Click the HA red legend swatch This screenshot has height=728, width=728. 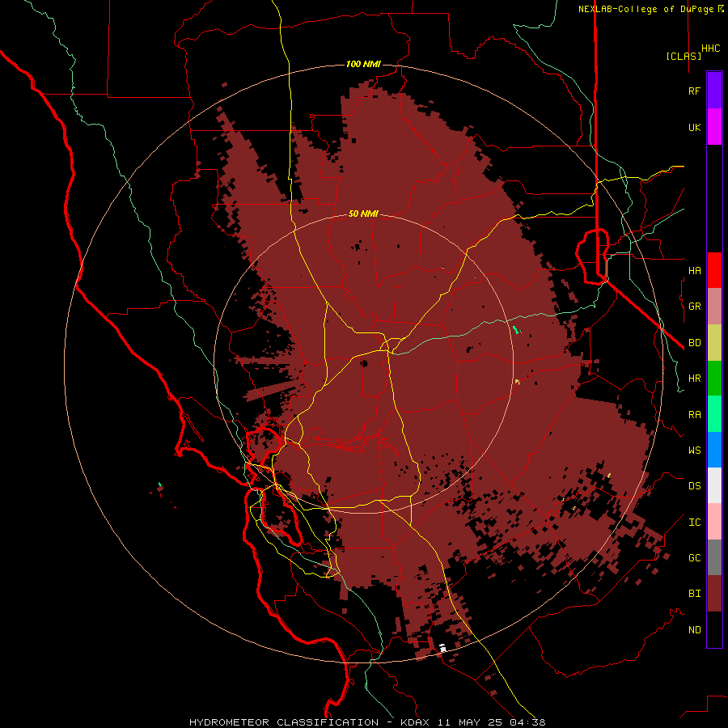714,270
